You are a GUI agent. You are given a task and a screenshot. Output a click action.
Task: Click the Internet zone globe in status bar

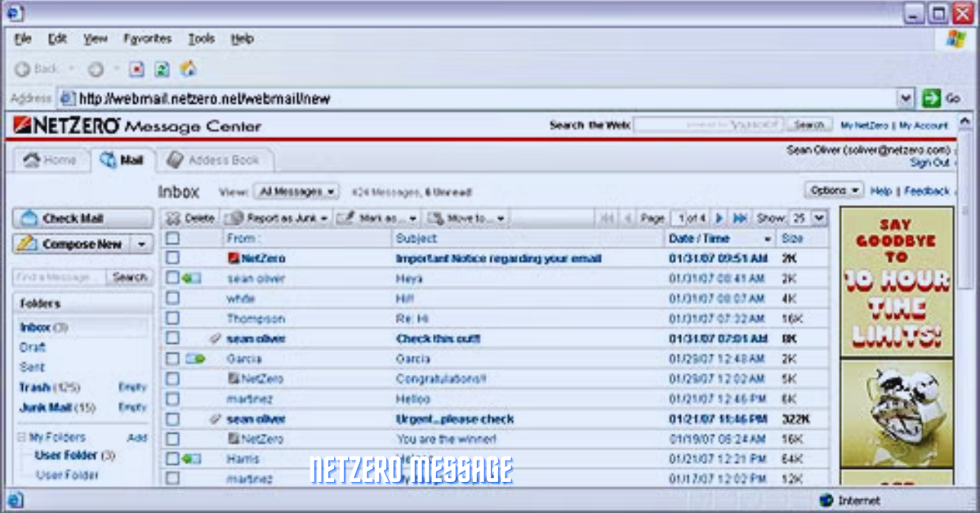tap(826, 500)
